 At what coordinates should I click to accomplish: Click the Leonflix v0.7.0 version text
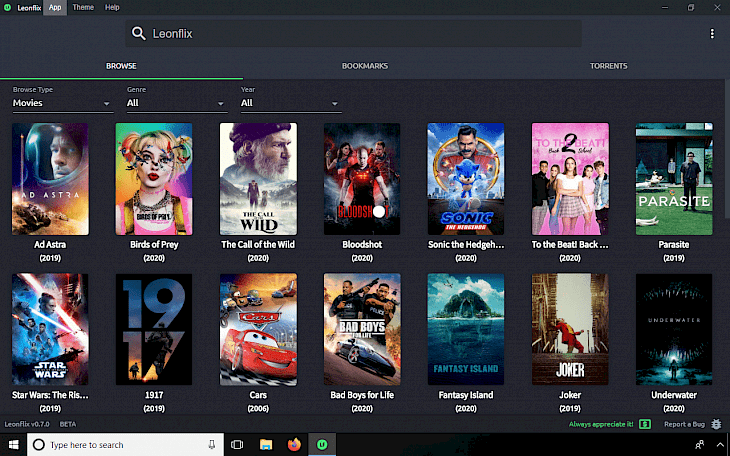[27, 424]
